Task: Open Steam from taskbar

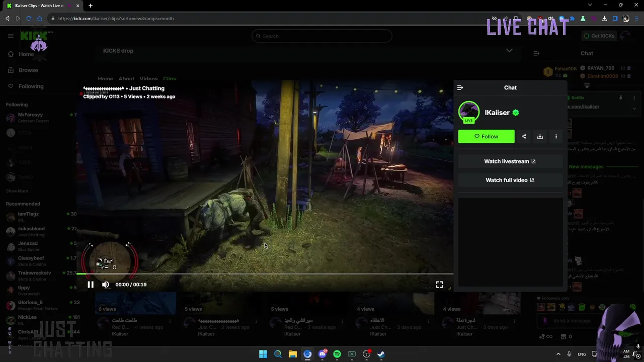Action: pyautogui.click(x=381, y=354)
